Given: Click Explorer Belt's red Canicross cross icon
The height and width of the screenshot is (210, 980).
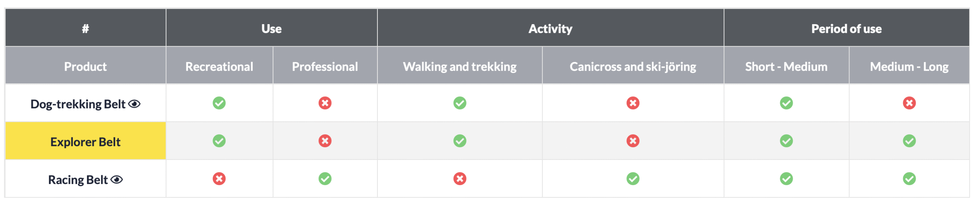Looking at the screenshot, I should tap(633, 141).
